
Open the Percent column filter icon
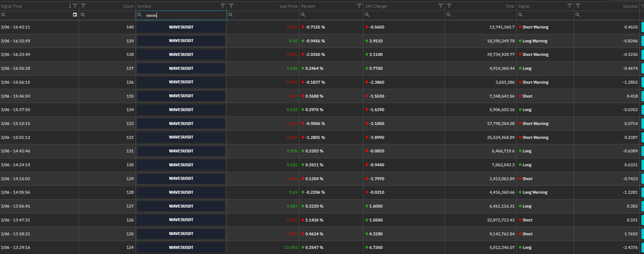coord(359,6)
